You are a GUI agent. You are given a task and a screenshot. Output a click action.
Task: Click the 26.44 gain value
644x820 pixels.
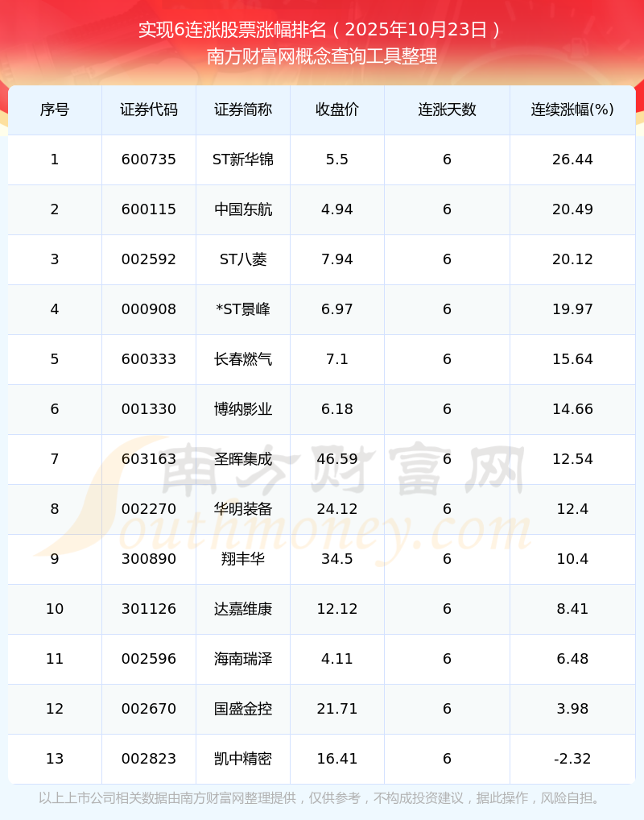[572, 159]
